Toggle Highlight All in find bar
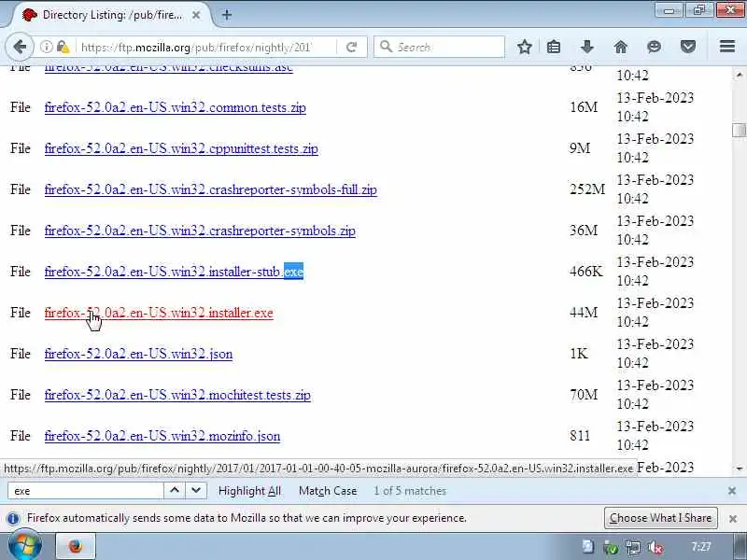The image size is (747, 560). 249,491
